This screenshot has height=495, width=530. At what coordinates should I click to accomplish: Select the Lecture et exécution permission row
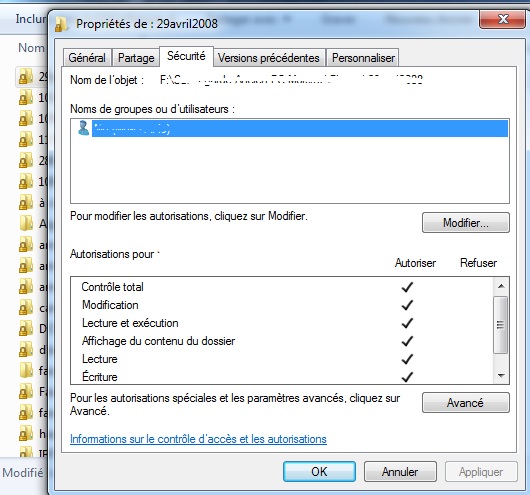point(281,323)
